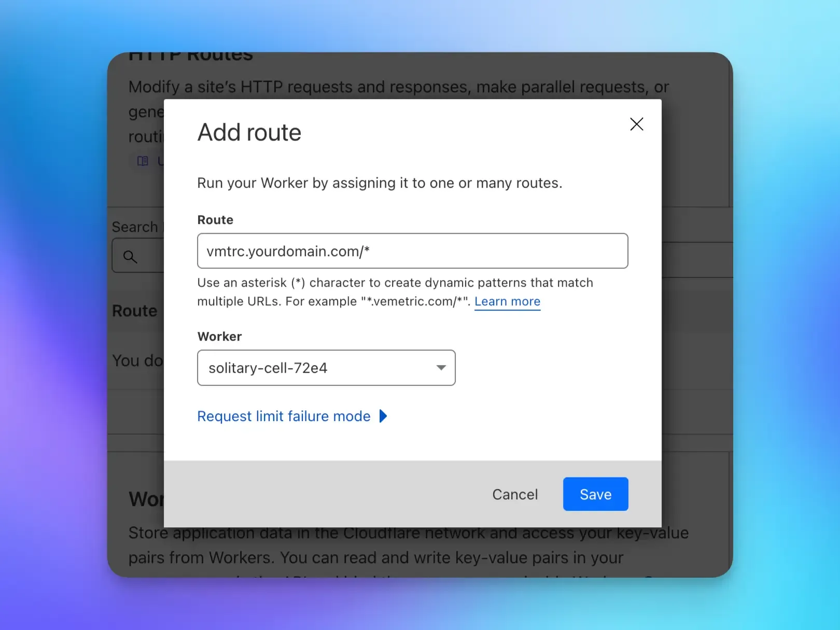Click the Route column header
840x630 pixels.
tap(135, 310)
